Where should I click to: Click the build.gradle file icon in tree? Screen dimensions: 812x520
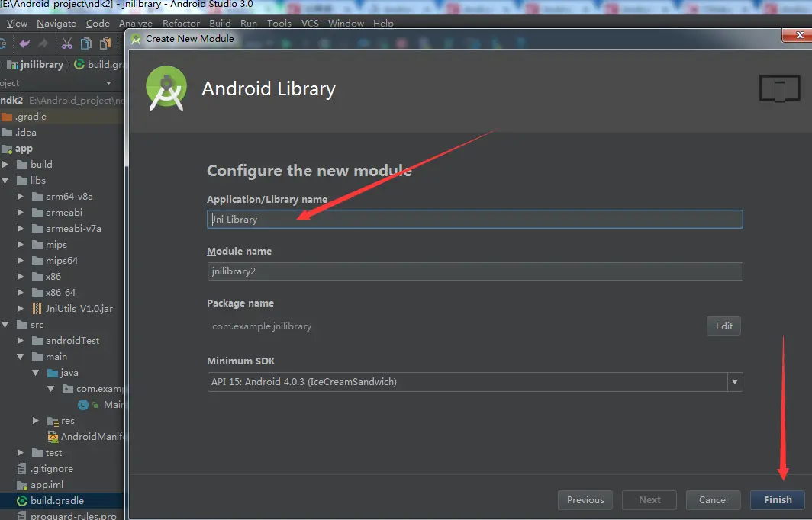(21, 501)
